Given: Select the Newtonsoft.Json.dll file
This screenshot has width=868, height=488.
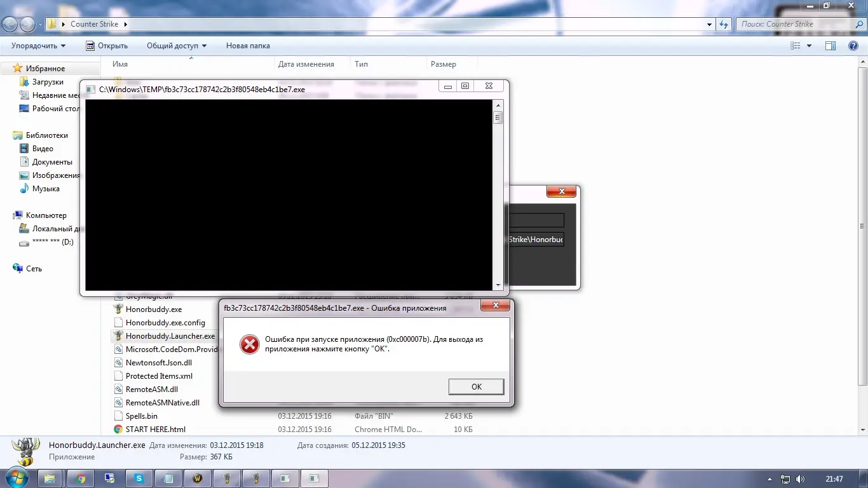Looking at the screenshot, I should click(x=159, y=363).
